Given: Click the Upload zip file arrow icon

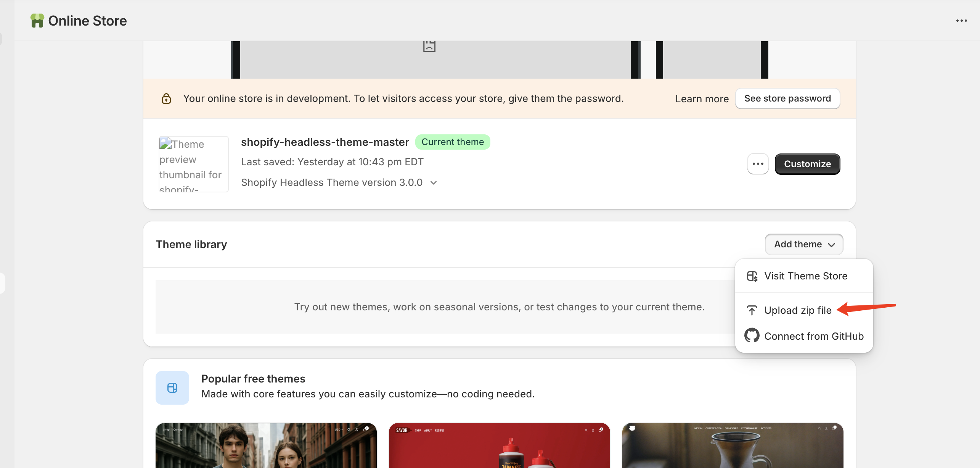Looking at the screenshot, I should [x=752, y=310].
